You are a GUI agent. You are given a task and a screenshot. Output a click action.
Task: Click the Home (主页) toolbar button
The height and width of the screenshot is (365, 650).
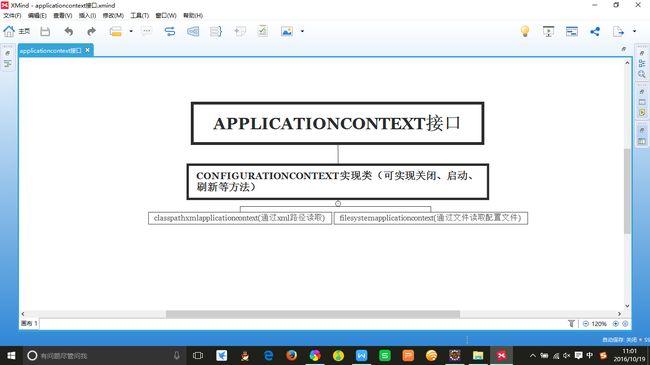17,31
